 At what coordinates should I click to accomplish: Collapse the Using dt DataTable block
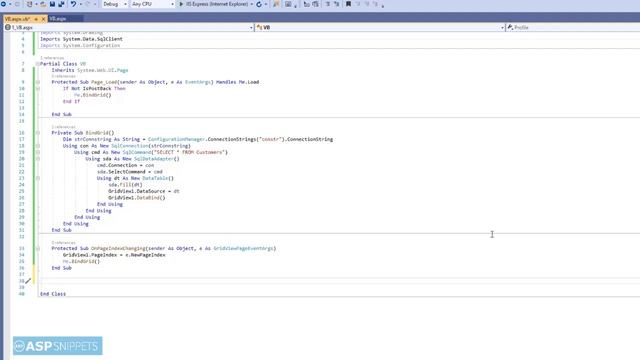click(x=38, y=178)
